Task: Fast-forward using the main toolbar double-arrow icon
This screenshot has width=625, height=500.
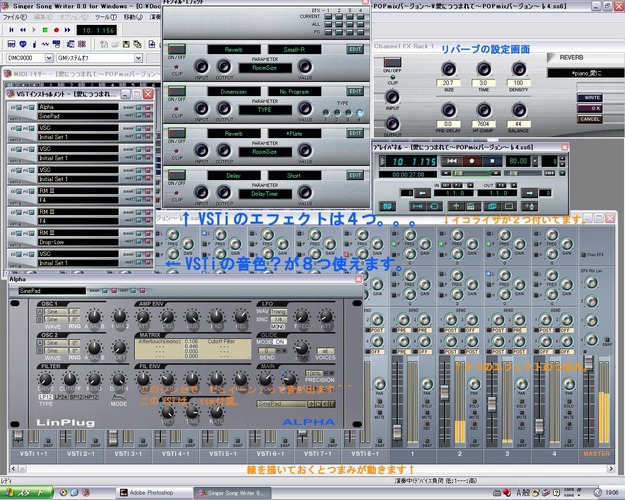Action: (x=67, y=30)
